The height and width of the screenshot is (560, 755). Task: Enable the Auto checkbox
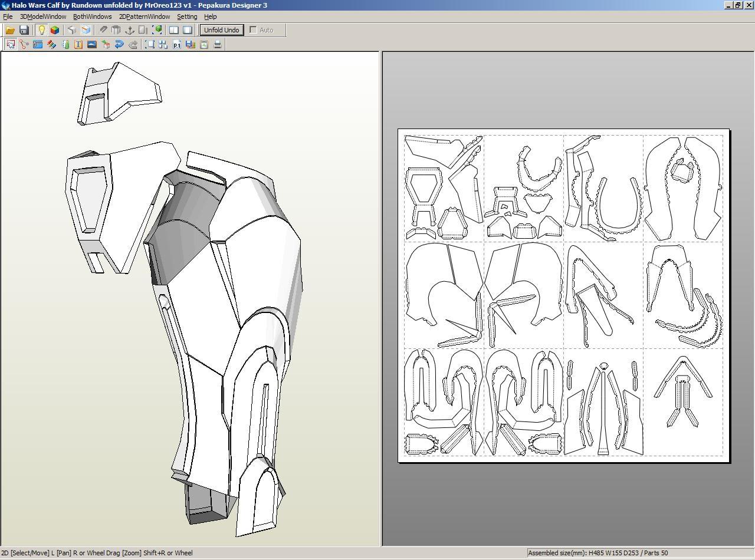pos(254,30)
